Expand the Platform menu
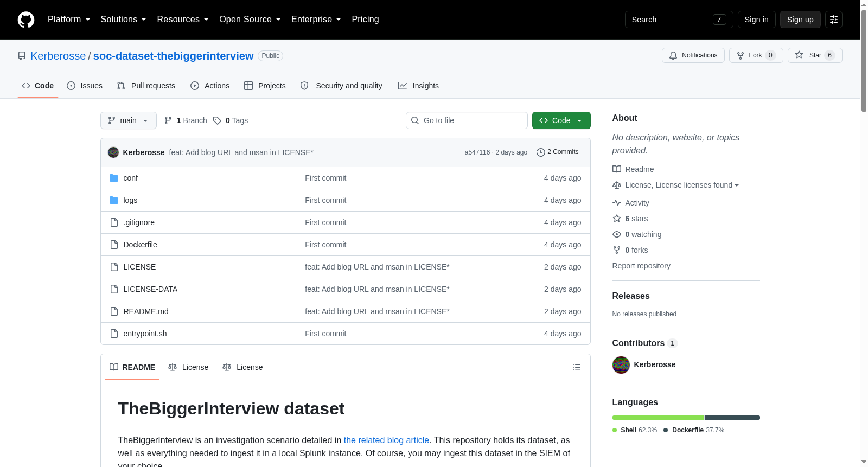Screen dimensions: 868x467 pyautogui.click(x=69, y=20)
